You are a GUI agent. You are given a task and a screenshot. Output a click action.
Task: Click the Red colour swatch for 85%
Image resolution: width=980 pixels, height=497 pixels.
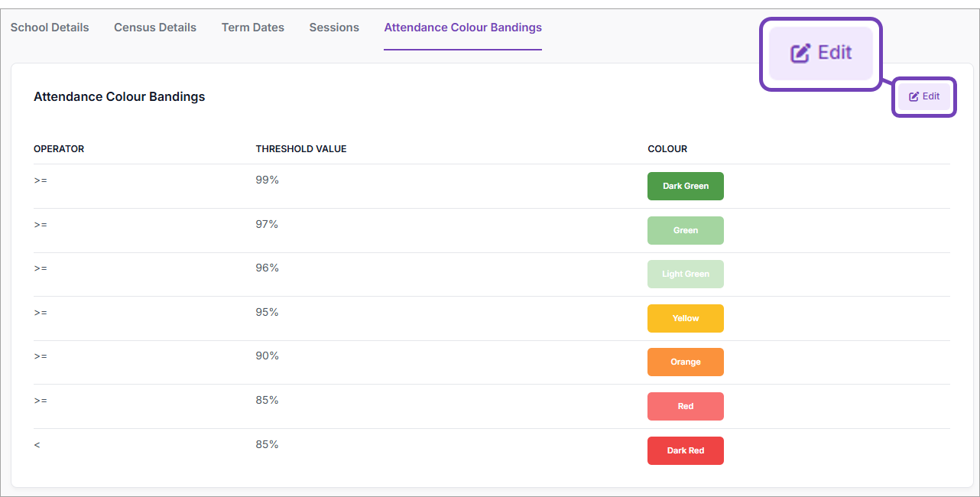coord(685,406)
